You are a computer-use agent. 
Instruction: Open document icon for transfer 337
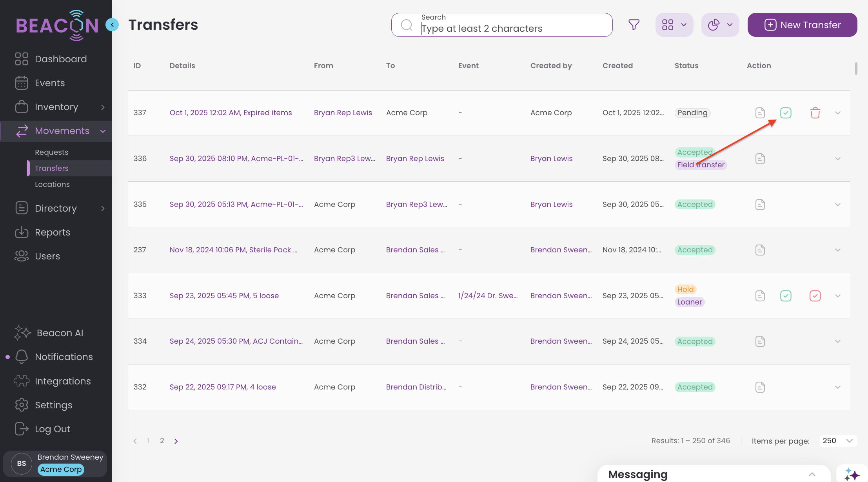point(760,113)
